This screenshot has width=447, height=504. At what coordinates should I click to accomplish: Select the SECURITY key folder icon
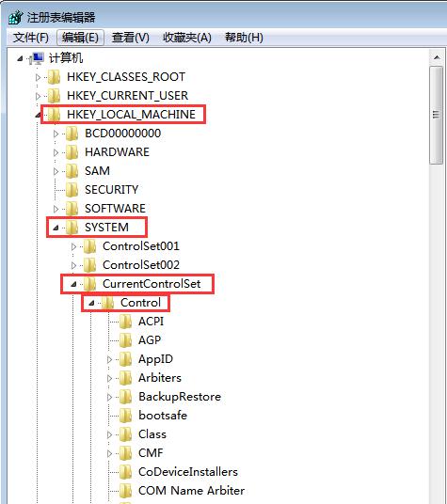pos(72,190)
